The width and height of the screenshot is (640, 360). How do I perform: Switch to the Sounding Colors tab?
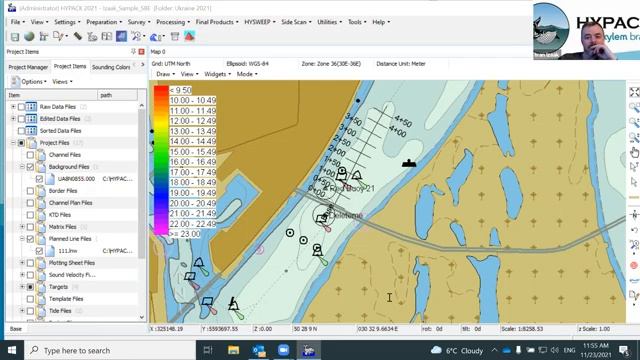coord(111,67)
